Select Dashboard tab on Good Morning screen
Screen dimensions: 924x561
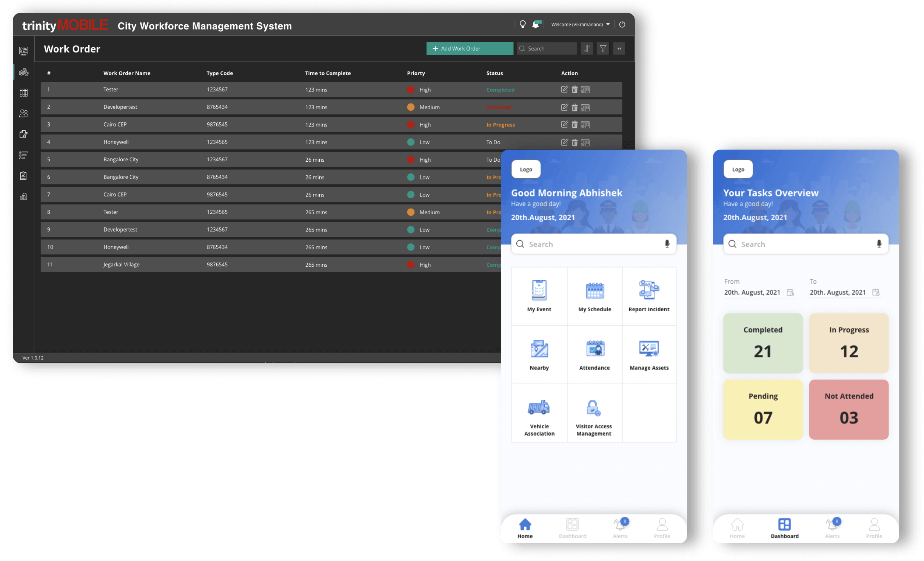click(x=573, y=528)
